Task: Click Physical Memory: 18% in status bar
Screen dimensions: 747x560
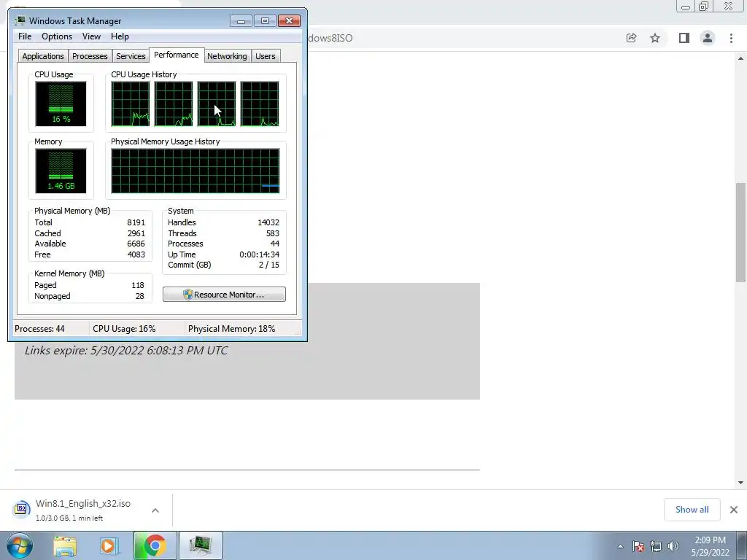Action: pyautogui.click(x=231, y=329)
